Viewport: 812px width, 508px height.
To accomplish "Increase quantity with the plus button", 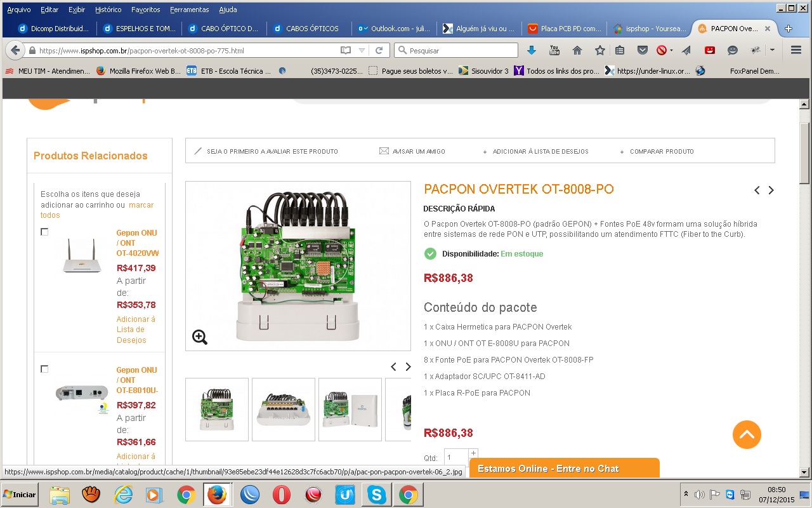I will pyautogui.click(x=473, y=453).
